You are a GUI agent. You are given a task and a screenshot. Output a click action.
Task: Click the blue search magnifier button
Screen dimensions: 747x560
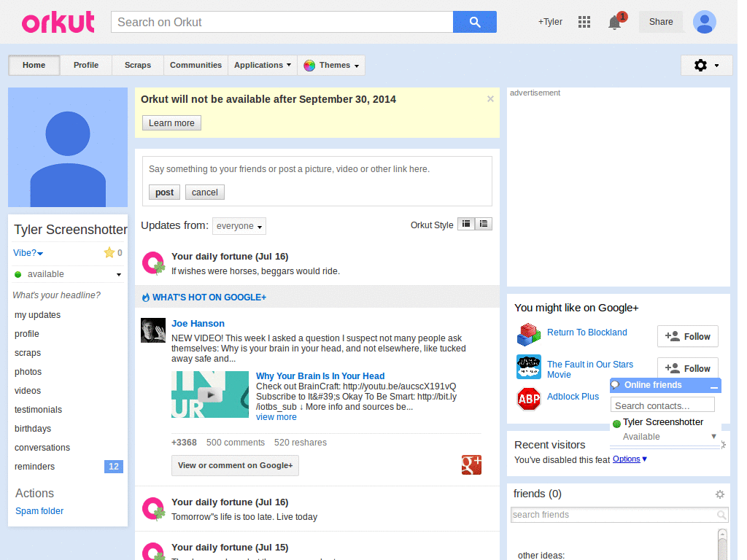(474, 22)
